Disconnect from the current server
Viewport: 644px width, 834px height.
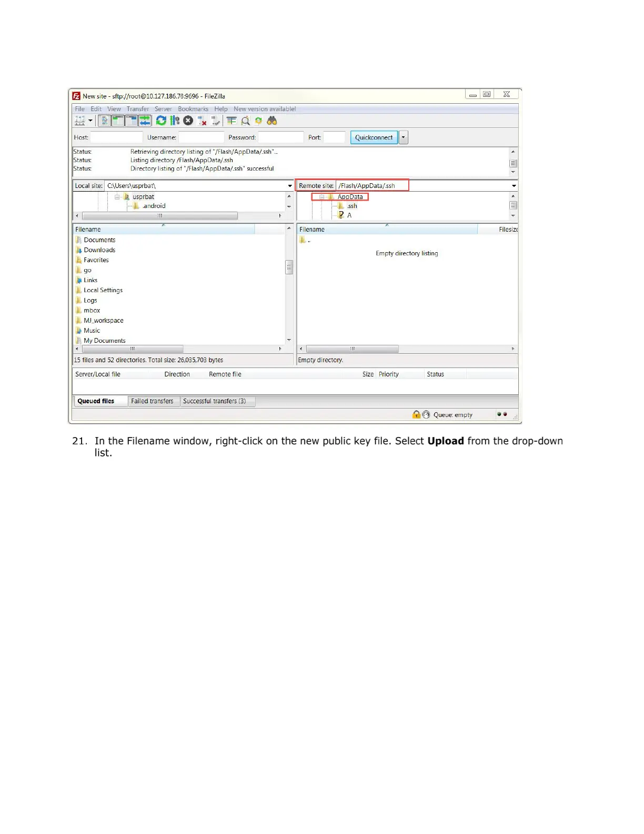pyautogui.click(x=202, y=121)
